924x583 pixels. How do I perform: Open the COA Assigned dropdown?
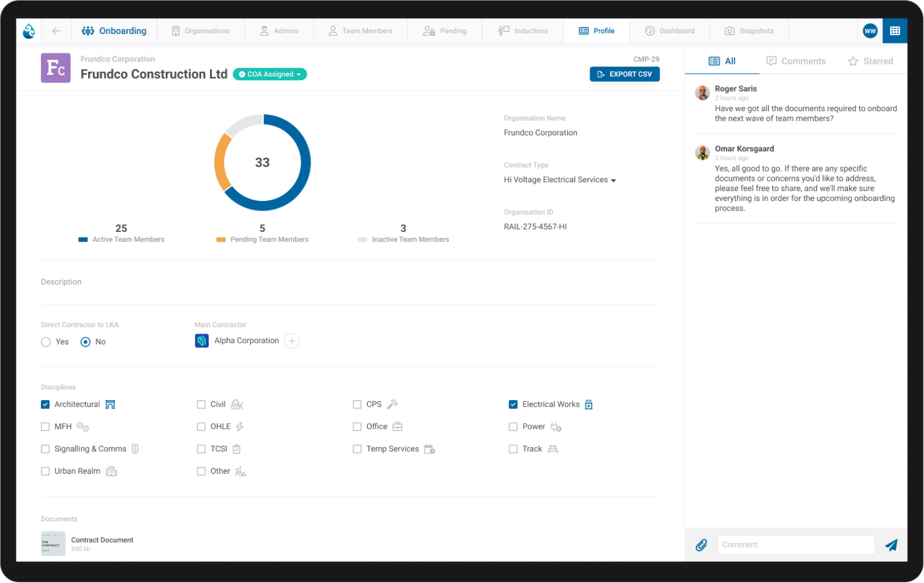click(x=270, y=74)
